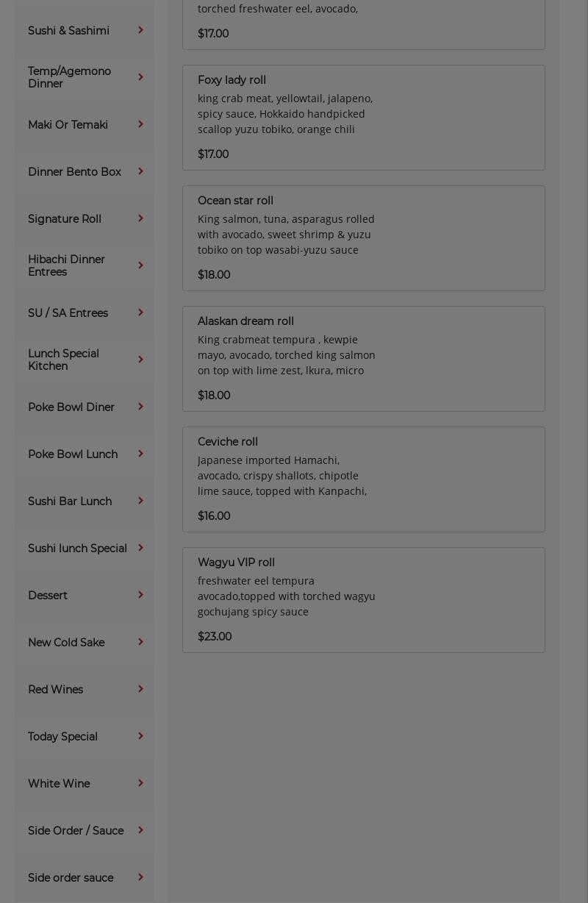Click the arrow beside Side order sauce
Viewport: 588px width, 903px height.
[140, 877]
